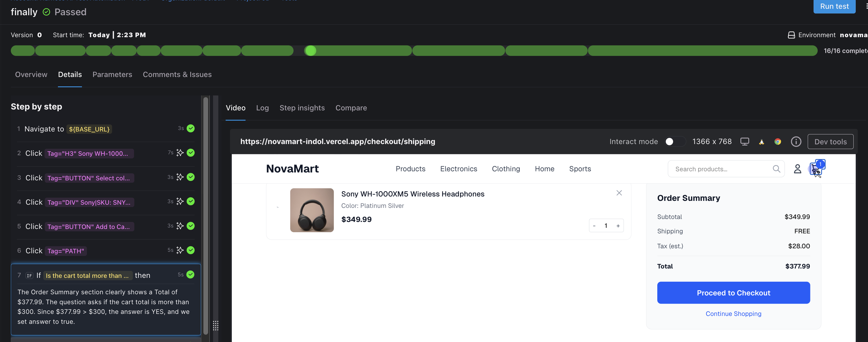Screen dimensions: 868x342
Task: Open the Step insights tab
Action: point(302,108)
